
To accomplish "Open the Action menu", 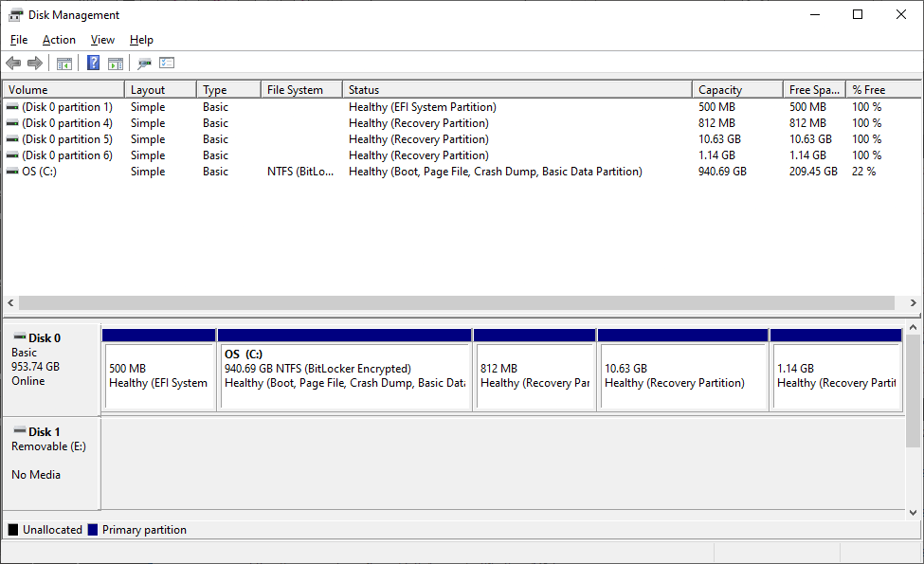I will coord(59,40).
